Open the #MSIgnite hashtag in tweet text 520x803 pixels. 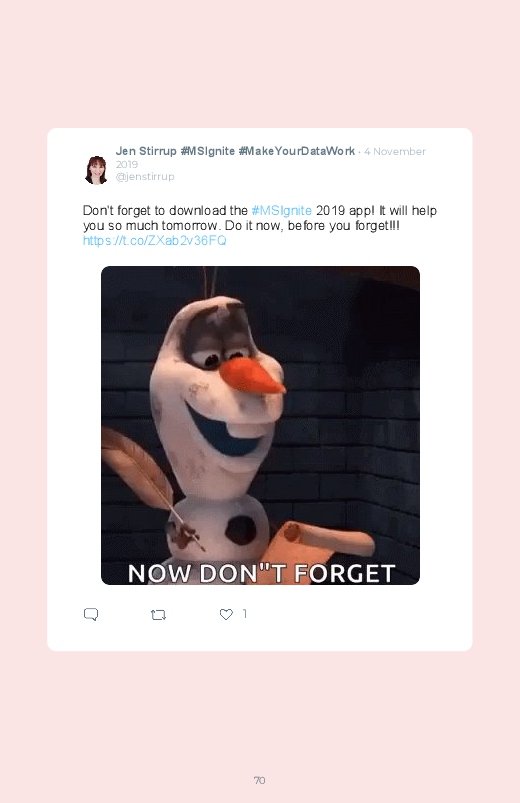(282, 210)
